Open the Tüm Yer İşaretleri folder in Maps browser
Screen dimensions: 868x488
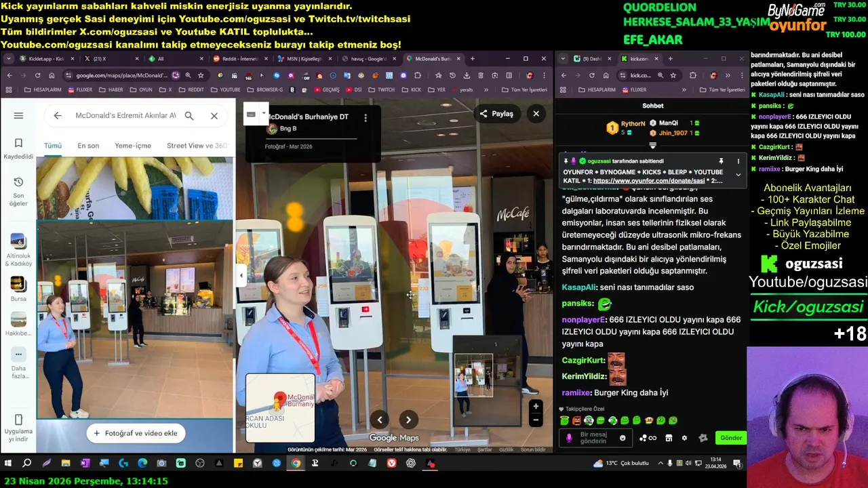pyautogui.click(x=525, y=89)
